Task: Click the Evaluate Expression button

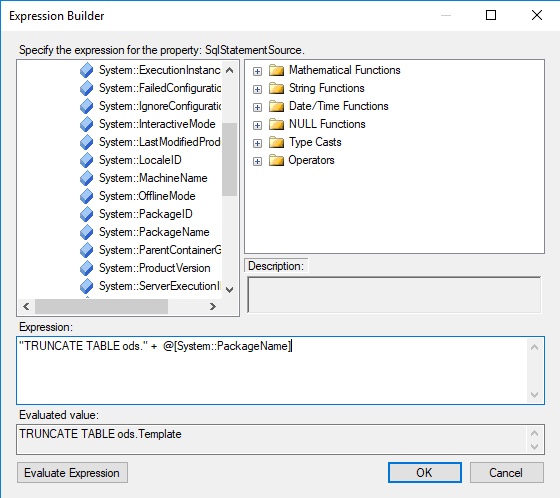Action: (x=72, y=473)
